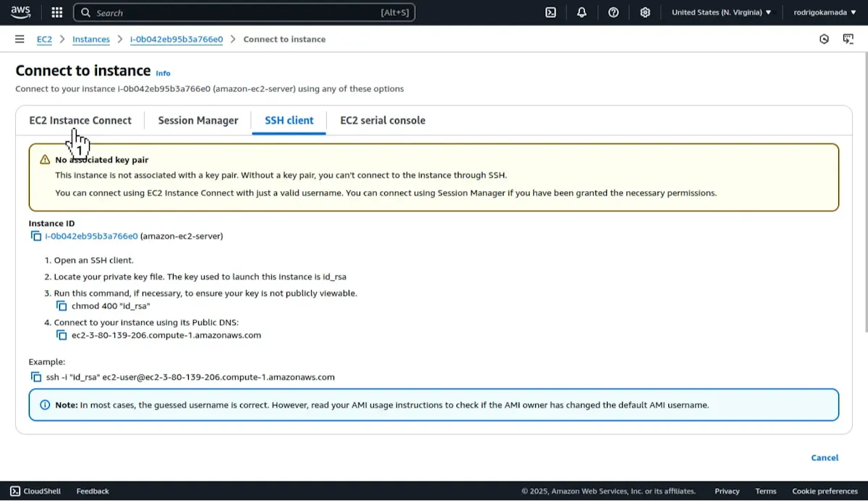Switch to Session Manager tab
Screen dimensions: 868x501
(x=198, y=120)
